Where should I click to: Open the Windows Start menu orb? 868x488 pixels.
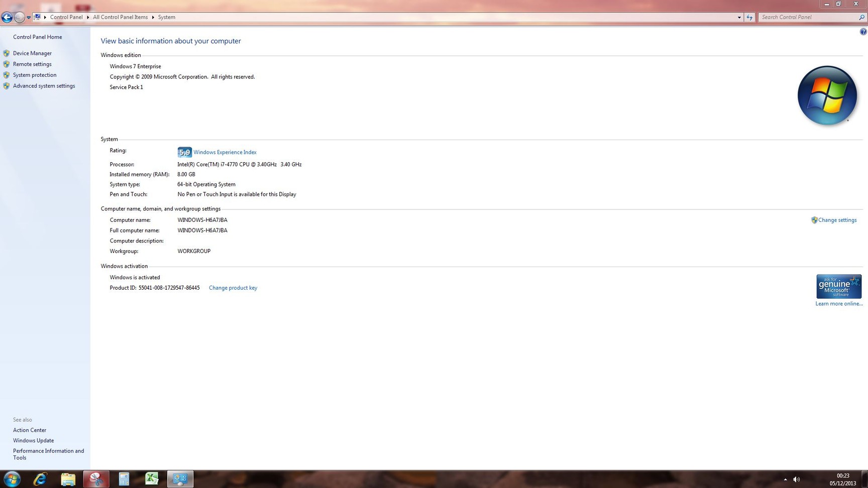click(12, 479)
